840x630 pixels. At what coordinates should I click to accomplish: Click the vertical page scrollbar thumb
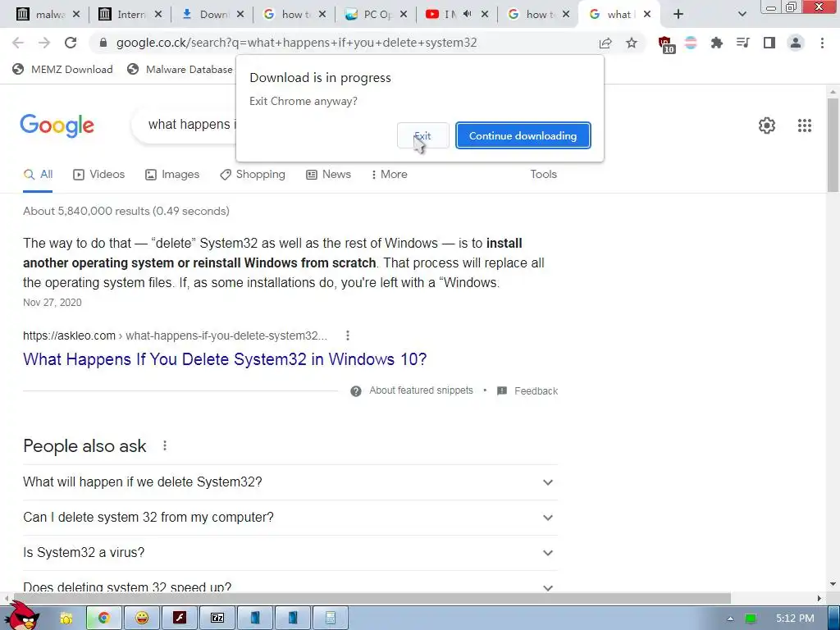pyautogui.click(x=833, y=144)
